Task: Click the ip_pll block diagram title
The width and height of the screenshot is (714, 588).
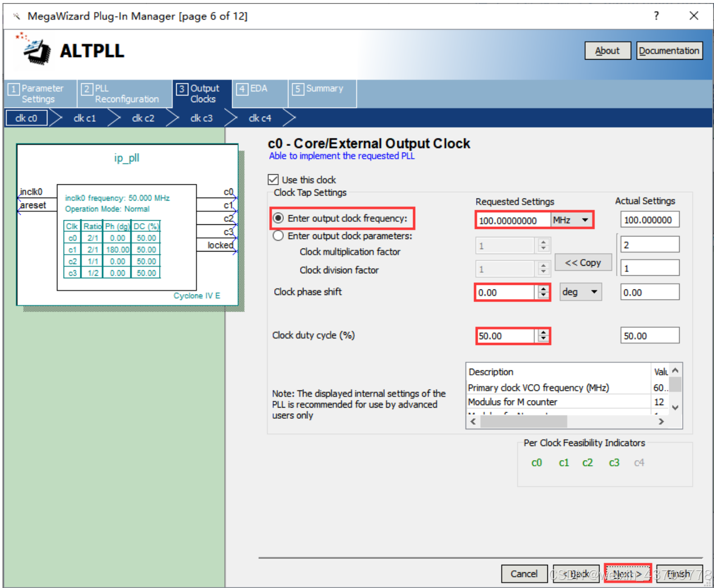Action: [127, 158]
